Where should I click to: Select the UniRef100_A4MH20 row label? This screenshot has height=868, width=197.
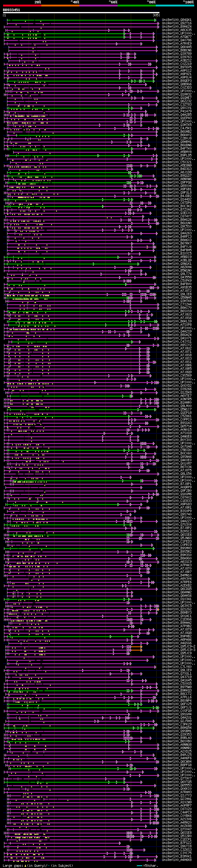pos(177,822)
